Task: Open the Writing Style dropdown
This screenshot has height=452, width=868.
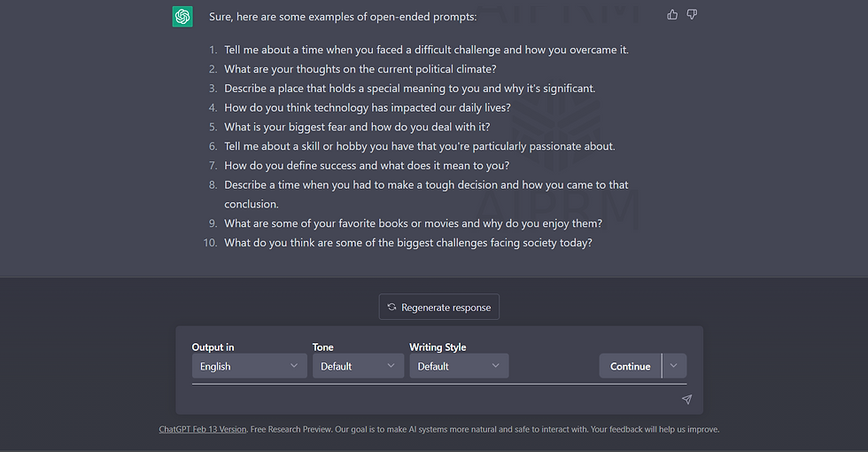Action: 459,366
